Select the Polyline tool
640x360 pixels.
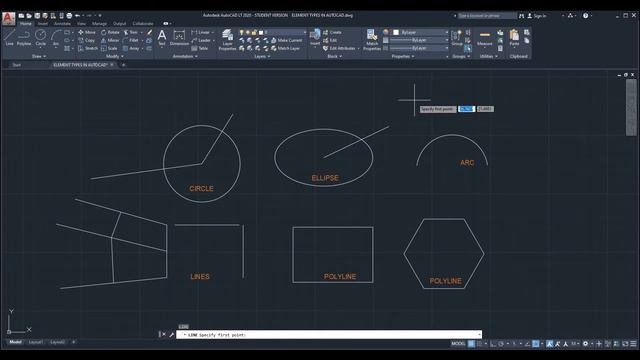click(24, 38)
